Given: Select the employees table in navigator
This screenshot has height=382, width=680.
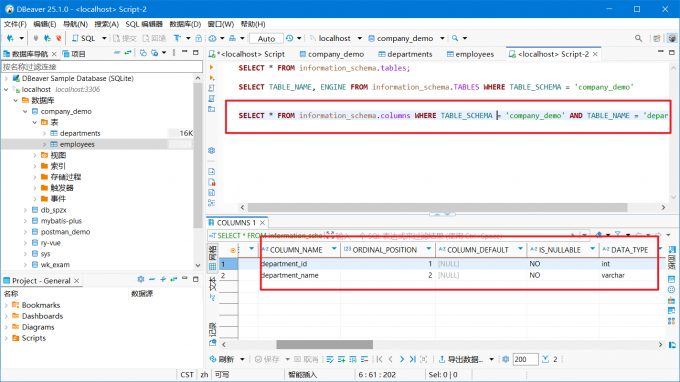Looking at the screenshot, I should (x=77, y=144).
